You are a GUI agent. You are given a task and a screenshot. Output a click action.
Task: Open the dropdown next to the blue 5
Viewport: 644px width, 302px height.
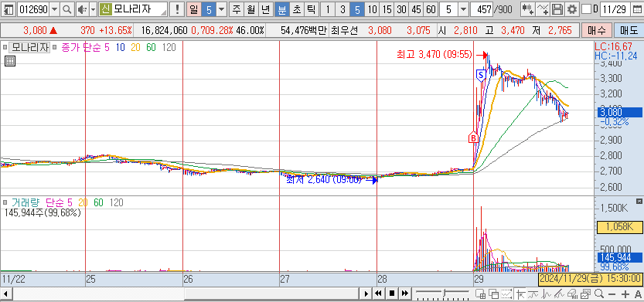coord(221,9)
